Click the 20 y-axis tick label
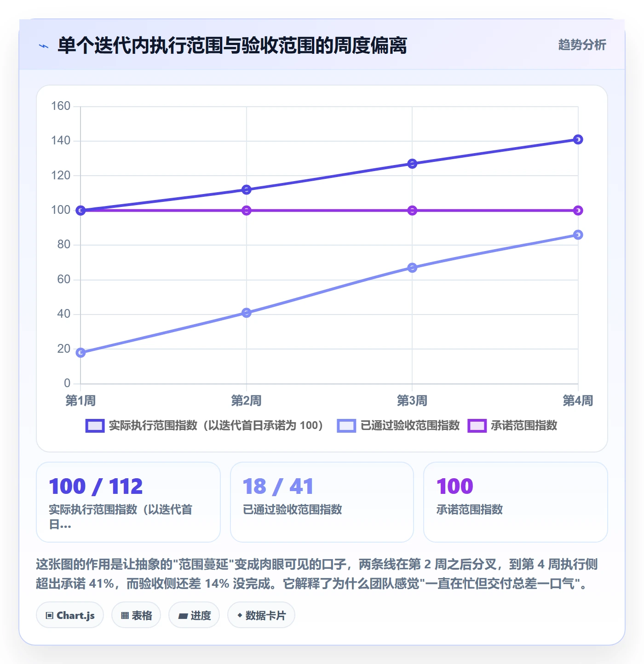644x664 pixels. [x=64, y=349]
